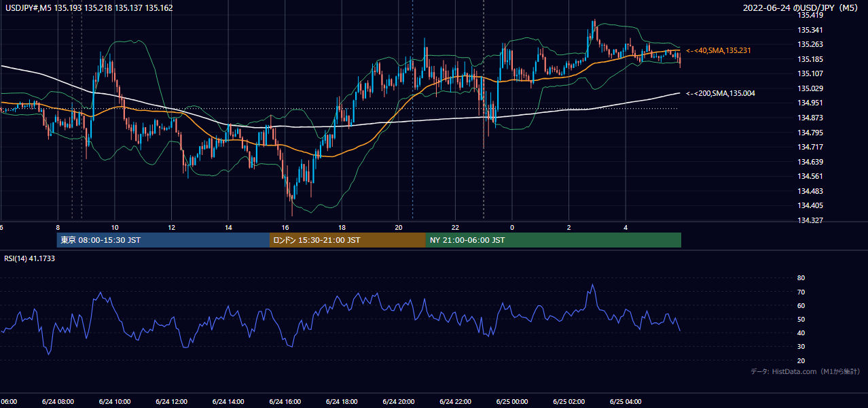This screenshot has width=868, height=408.
Task: Click the 6/24 12:00 date axis label
Action: click(x=171, y=402)
